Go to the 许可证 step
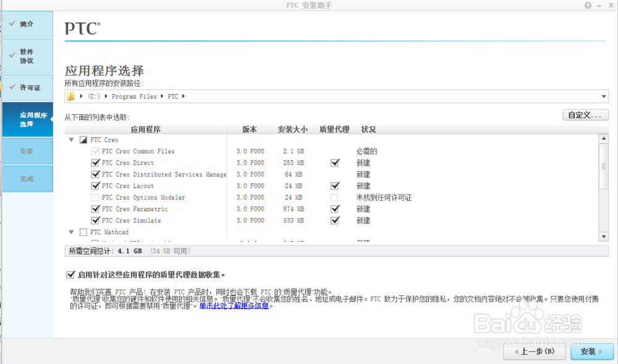The image size is (618, 364). point(28,88)
